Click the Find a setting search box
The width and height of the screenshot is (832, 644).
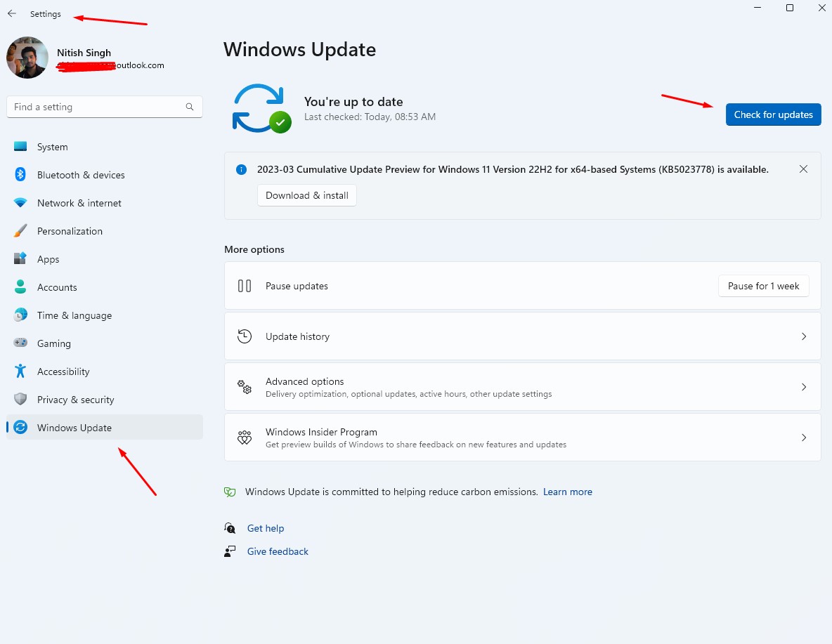[x=105, y=107]
